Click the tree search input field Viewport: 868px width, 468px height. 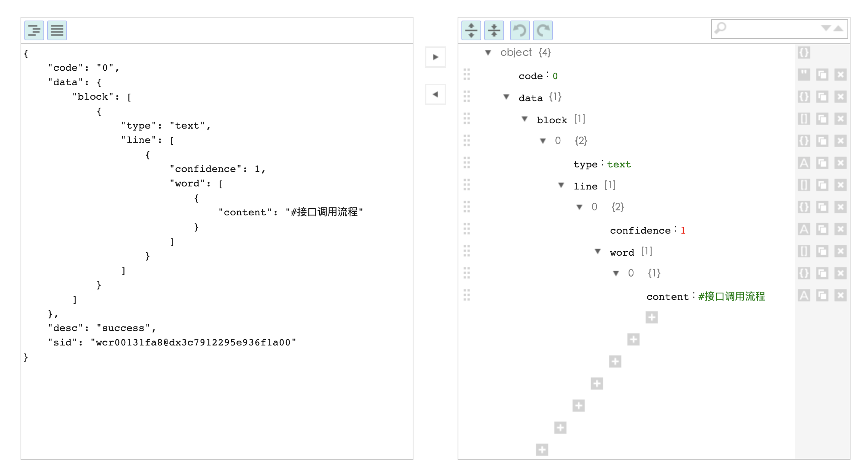pos(773,28)
